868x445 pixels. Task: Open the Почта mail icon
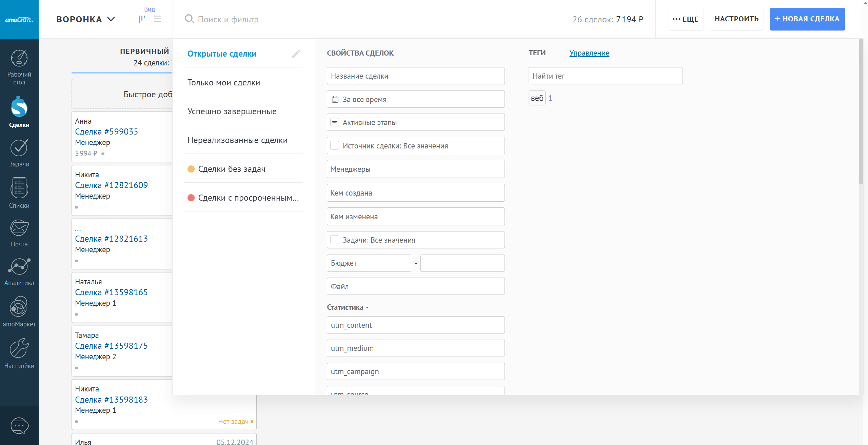[19, 228]
